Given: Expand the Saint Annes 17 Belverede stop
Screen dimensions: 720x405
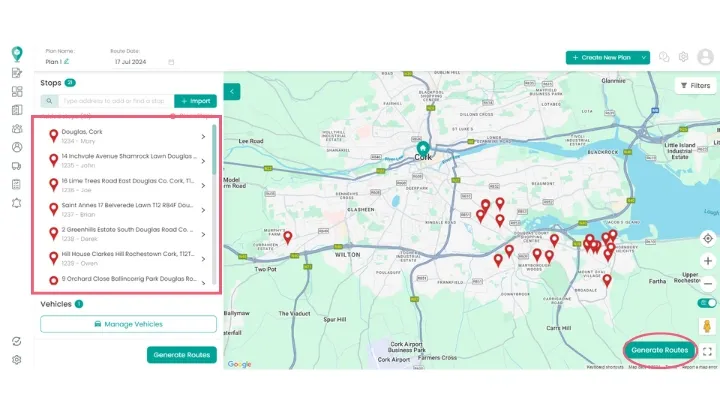Looking at the screenshot, I should click(x=203, y=210).
